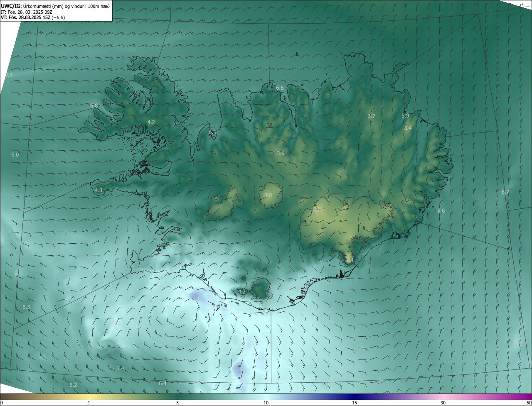Image resolution: width=532 pixels, height=406 pixels.
Task: Click the initial time line 'IT: Fös. 28. 03. 2025 09Z'
Action: click(27, 12)
